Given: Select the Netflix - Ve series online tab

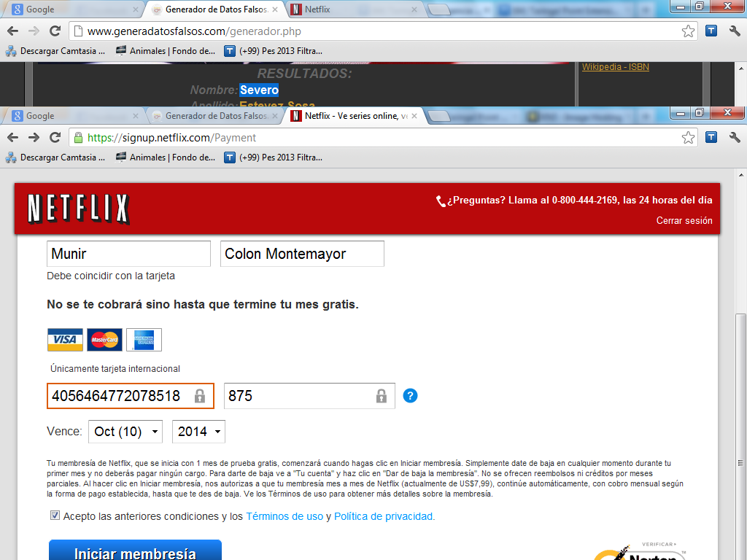Looking at the screenshot, I should (x=355, y=116).
